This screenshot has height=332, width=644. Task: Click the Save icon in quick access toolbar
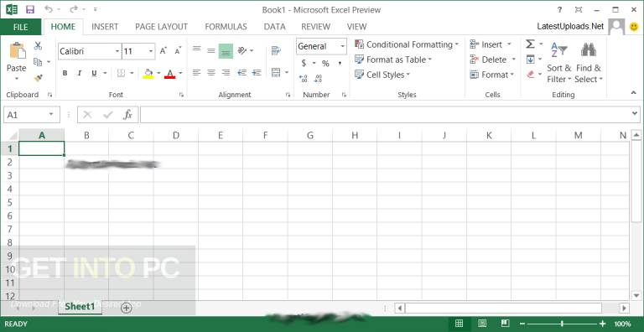coord(30,9)
